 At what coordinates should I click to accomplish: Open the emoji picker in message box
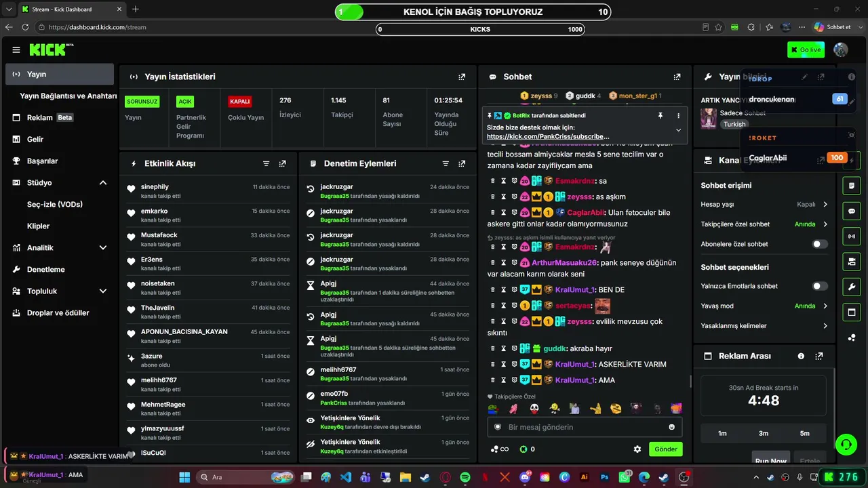672,427
